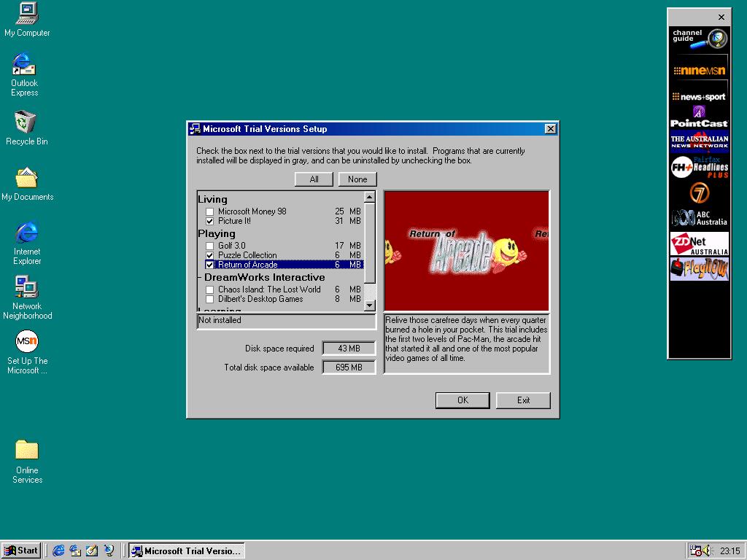Open the Channel 7 logo channel
The width and height of the screenshot is (747, 560).
click(x=699, y=193)
